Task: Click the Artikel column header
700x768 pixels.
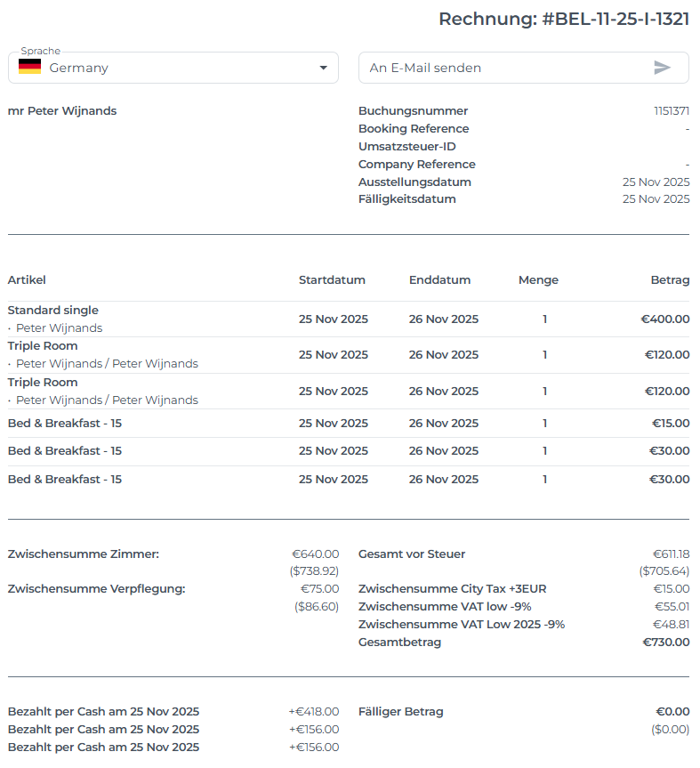Action: 27,280
